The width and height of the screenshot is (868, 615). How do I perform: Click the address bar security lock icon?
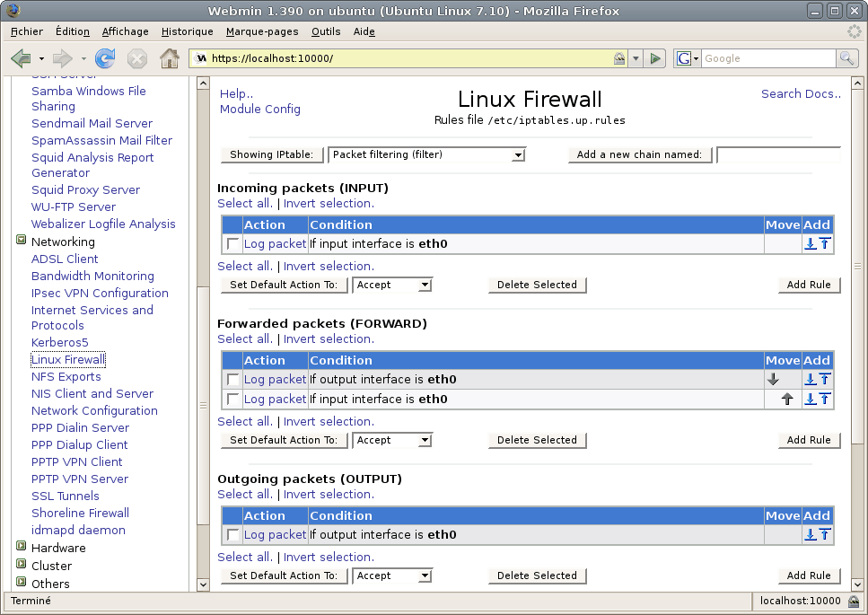coord(619,58)
